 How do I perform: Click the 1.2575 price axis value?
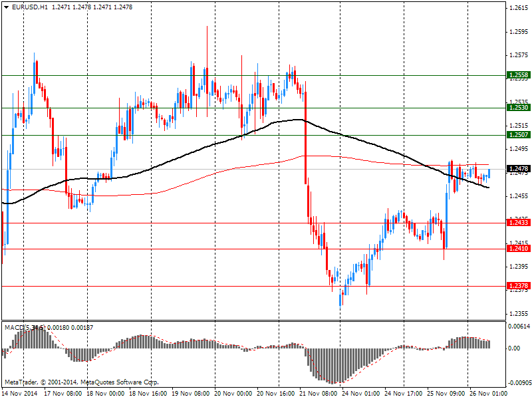(x=519, y=55)
